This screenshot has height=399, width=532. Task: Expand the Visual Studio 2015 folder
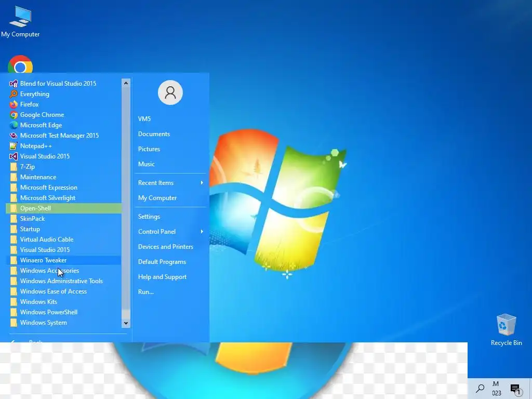[63, 250]
